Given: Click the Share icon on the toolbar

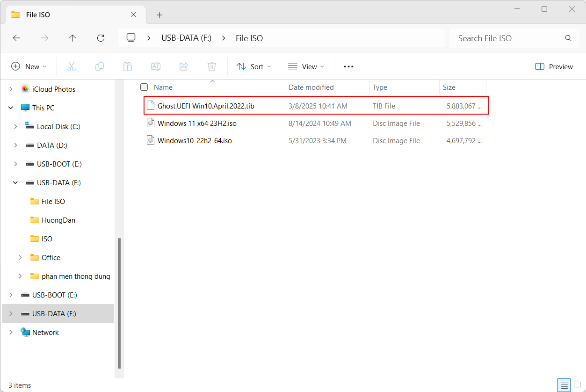Looking at the screenshot, I should click(x=183, y=66).
